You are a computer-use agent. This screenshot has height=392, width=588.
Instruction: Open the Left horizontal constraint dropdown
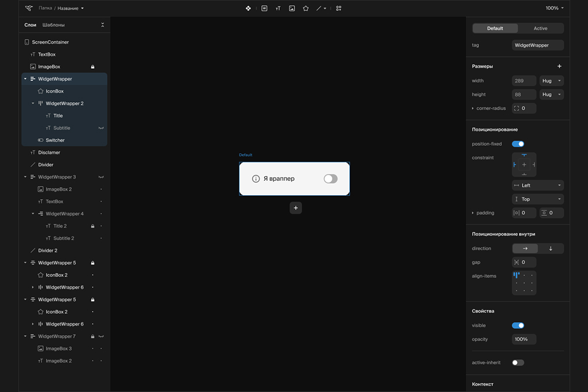pyautogui.click(x=537, y=185)
